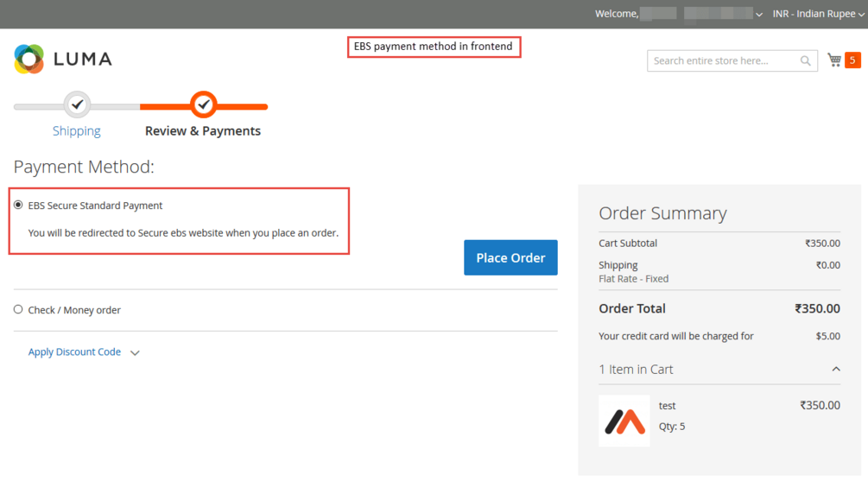Collapse the 1 Item in Cart section
This screenshot has height=481, width=868.
(x=836, y=370)
